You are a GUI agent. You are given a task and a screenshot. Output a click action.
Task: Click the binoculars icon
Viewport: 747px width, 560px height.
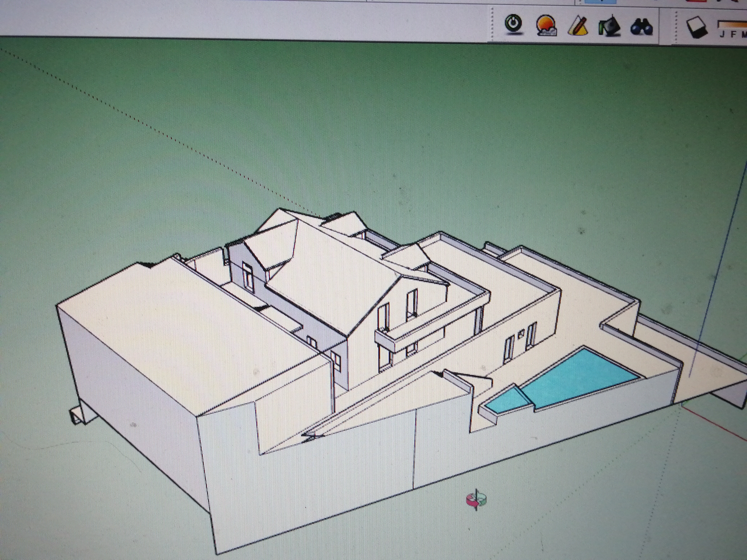tap(641, 26)
